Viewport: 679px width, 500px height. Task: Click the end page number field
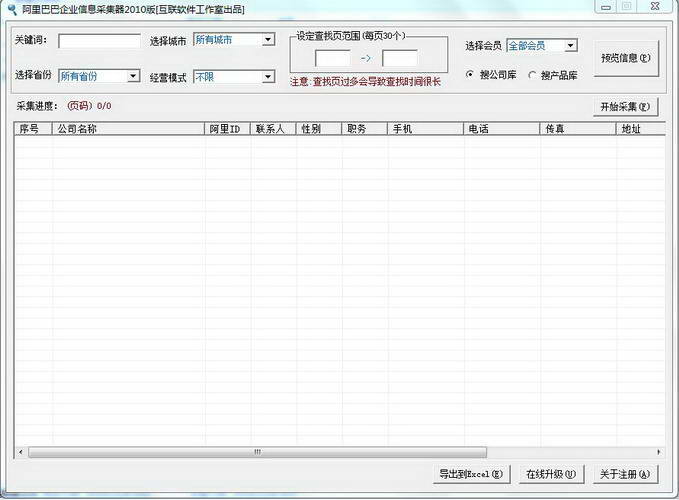tap(400, 58)
